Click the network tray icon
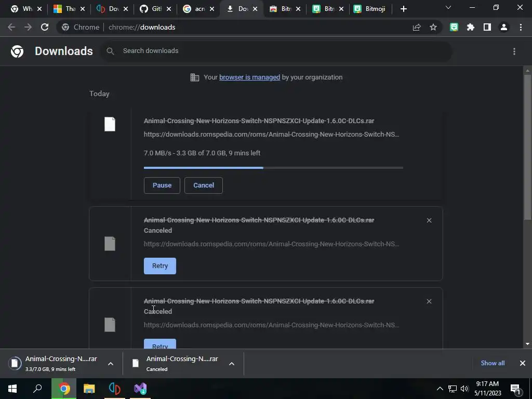532x399 pixels. coord(453,389)
